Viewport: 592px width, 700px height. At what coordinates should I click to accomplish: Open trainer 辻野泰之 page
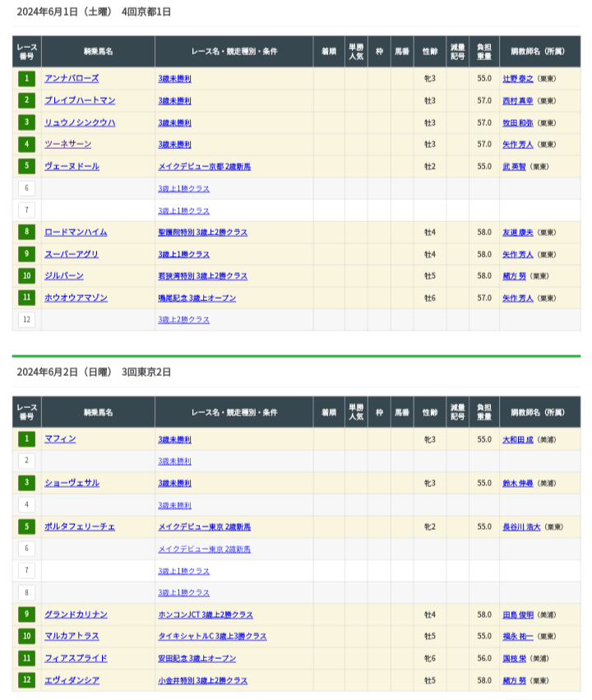click(517, 79)
